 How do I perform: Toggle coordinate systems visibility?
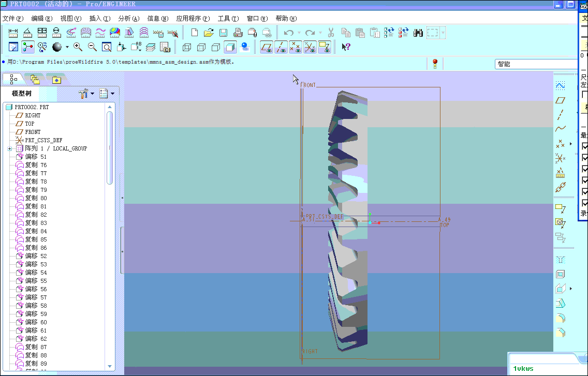(310, 47)
